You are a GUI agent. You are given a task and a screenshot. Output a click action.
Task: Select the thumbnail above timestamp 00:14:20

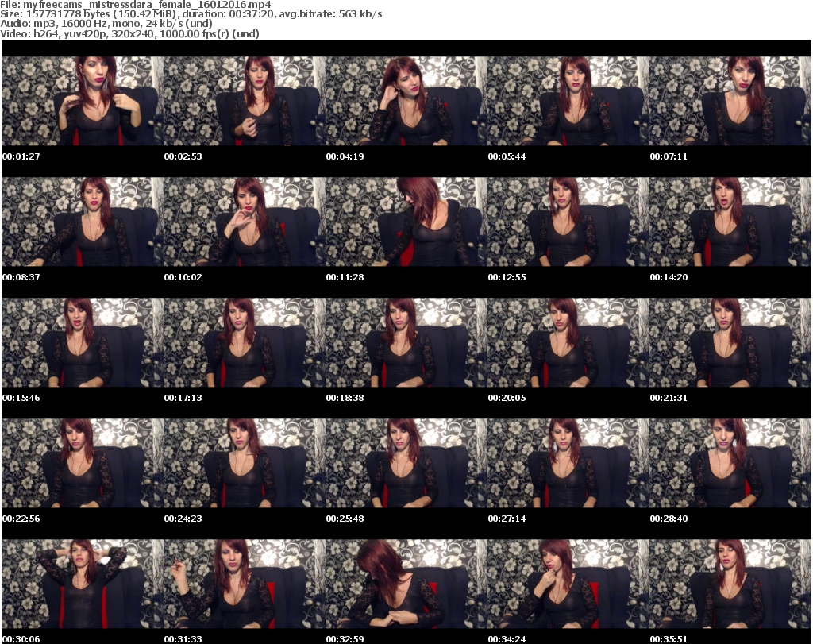pyautogui.click(x=730, y=222)
